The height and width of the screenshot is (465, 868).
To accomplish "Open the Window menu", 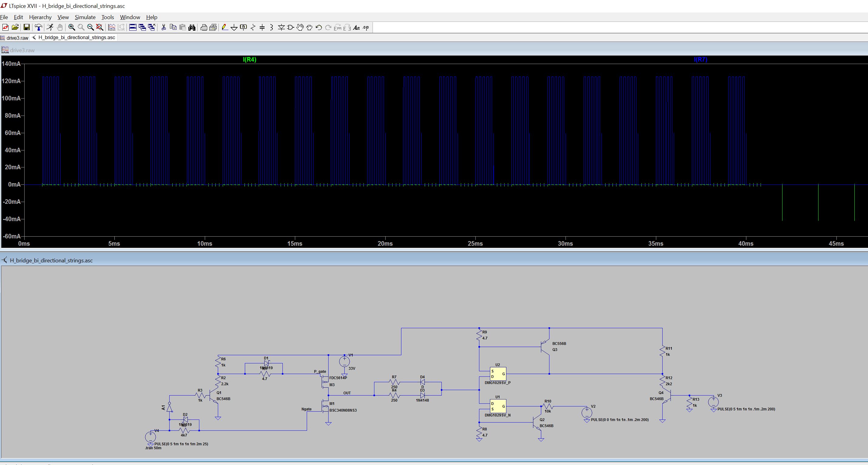I will pos(130,17).
